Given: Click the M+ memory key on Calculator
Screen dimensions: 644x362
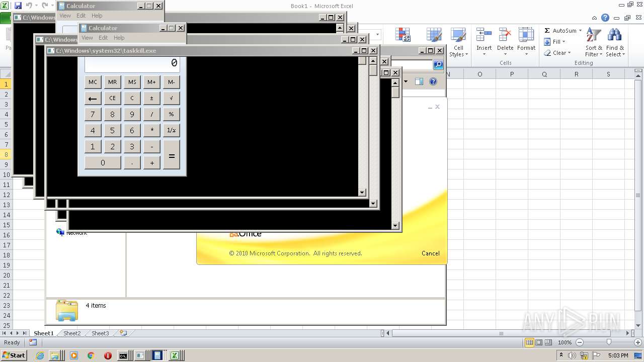Looking at the screenshot, I should [x=152, y=82].
